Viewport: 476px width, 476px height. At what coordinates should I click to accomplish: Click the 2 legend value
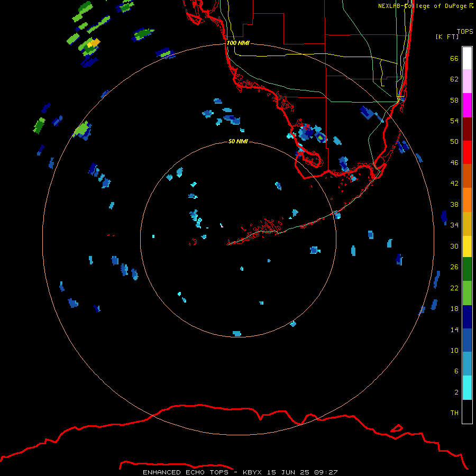(456, 392)
